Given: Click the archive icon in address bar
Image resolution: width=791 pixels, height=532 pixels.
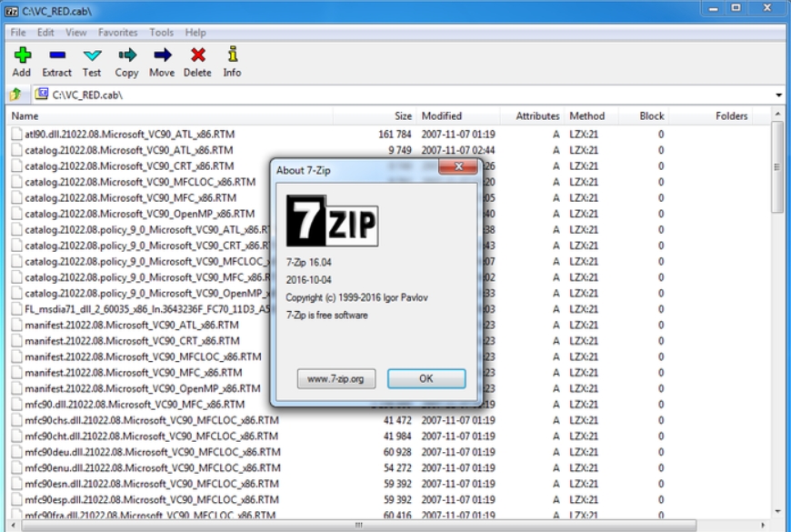Looking at the screenshot, I should pyautogui.click(x=41, y=94).
